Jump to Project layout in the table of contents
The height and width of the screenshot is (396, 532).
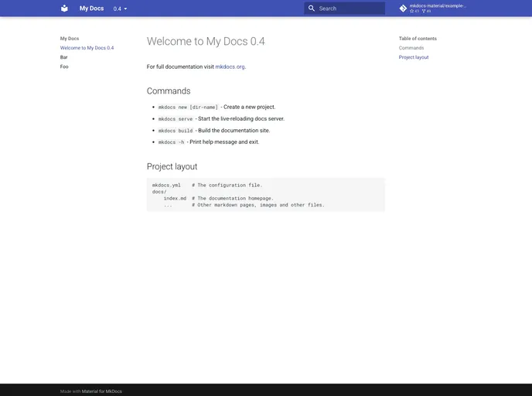tap(414, 57)
